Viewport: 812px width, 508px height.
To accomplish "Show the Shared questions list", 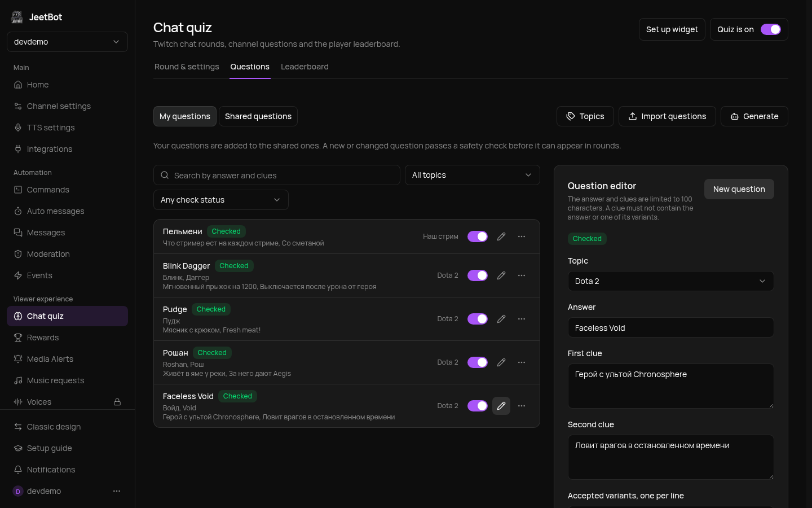I will pyautogui.click(x=258, y=116).
